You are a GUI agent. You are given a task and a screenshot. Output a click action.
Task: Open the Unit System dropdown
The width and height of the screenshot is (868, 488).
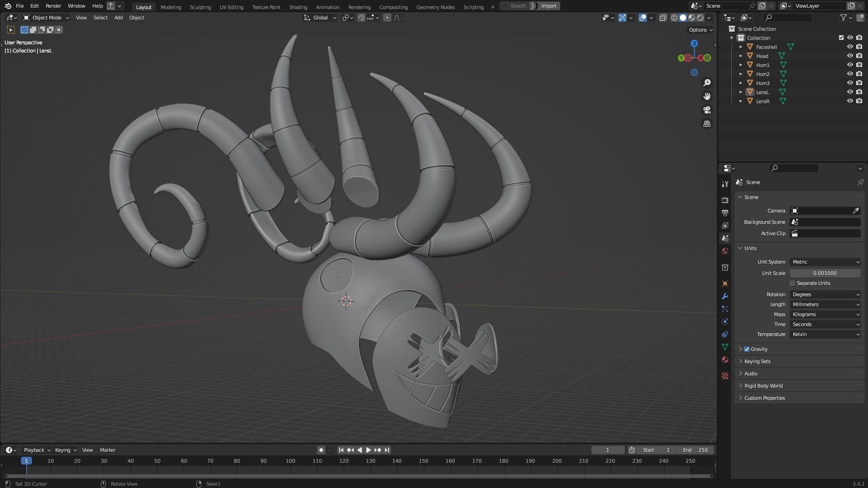(825, 262)
